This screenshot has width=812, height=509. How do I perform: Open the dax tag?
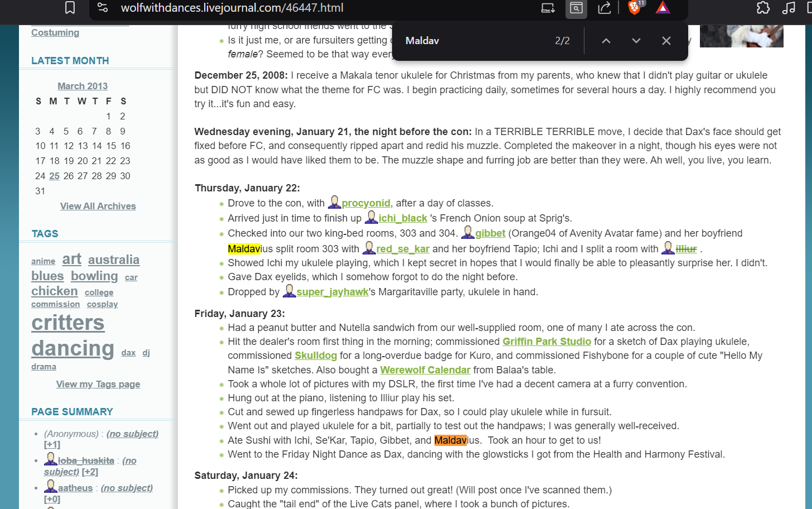click(x=128, y=353)
